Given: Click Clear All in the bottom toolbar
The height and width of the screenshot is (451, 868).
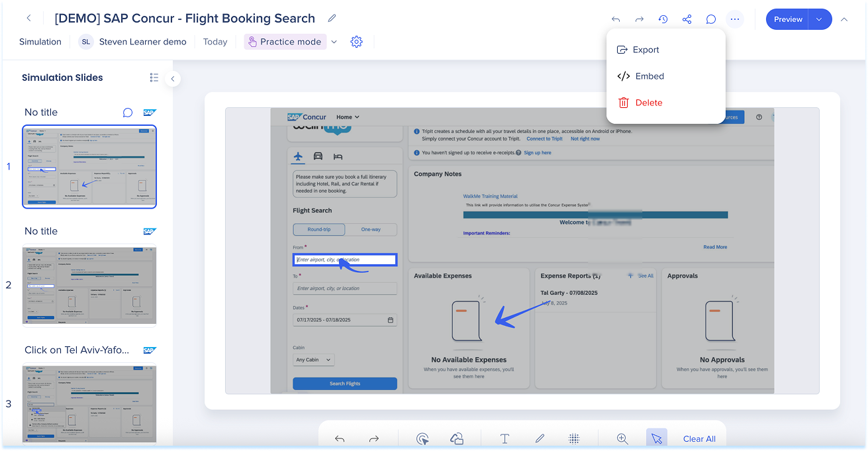Looking at the screenshot, I should click(x=699, y=438).
